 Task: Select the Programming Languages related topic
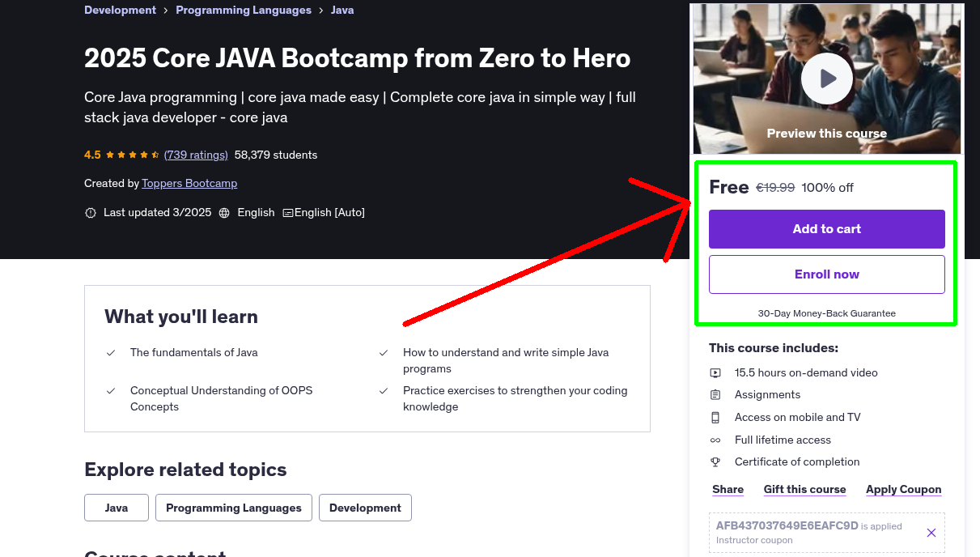point(233,508)
